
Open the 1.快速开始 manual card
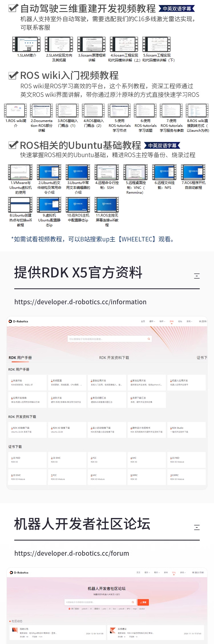click(x=27, y=383)
